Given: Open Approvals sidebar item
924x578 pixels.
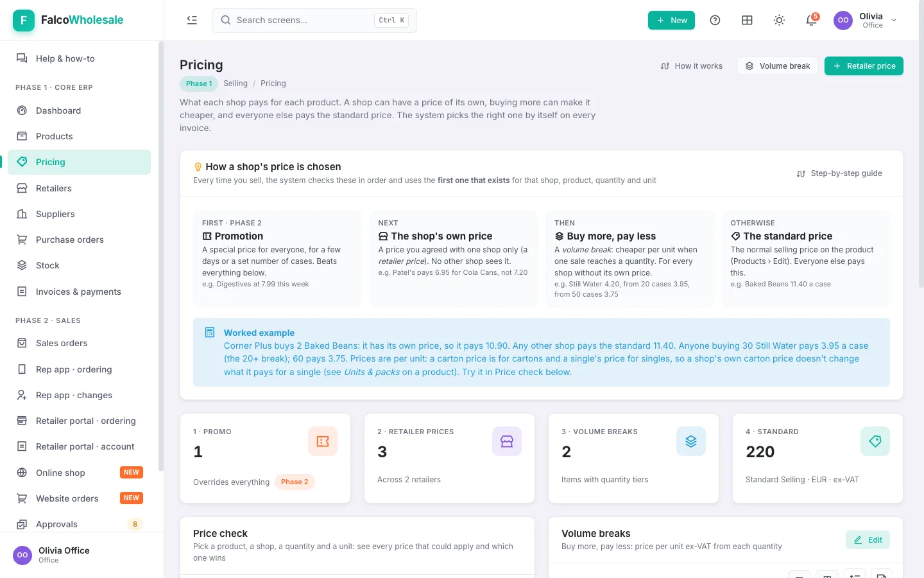Looking at the screenshot, I should click(80, 524).
